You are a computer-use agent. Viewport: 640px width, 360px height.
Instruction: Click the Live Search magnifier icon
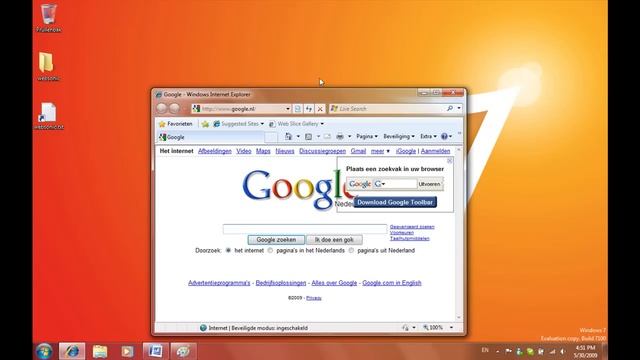pyautogui.click(x=450, y=108)
